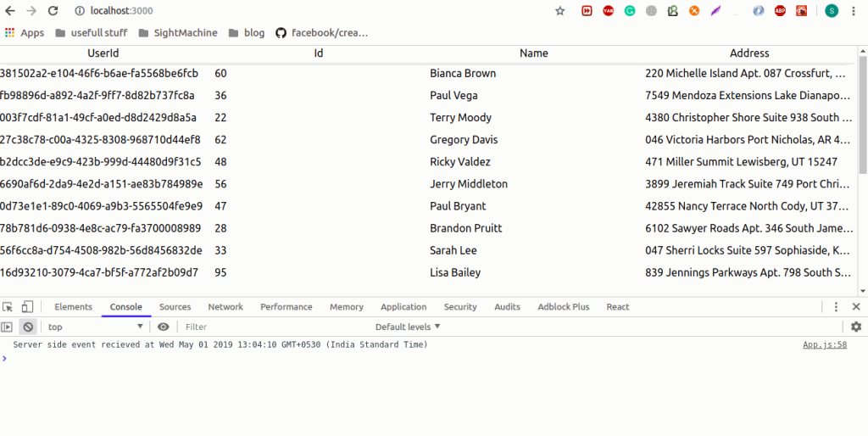Show the console sidebar
868x436 pixels.
point(7,327)
